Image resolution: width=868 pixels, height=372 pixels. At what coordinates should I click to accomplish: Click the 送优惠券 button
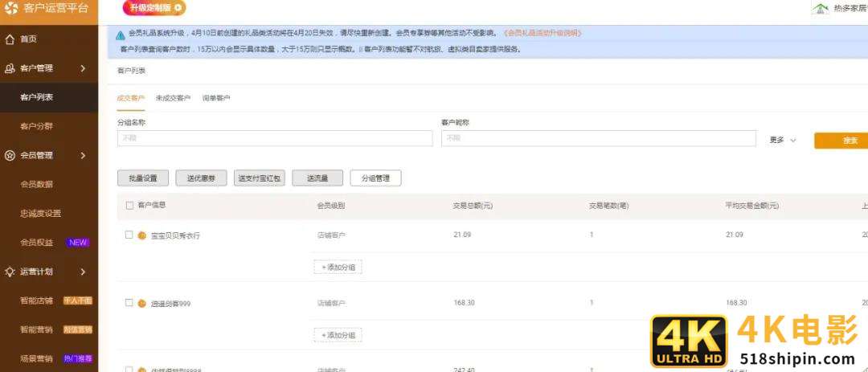click(x=201, y=178)
